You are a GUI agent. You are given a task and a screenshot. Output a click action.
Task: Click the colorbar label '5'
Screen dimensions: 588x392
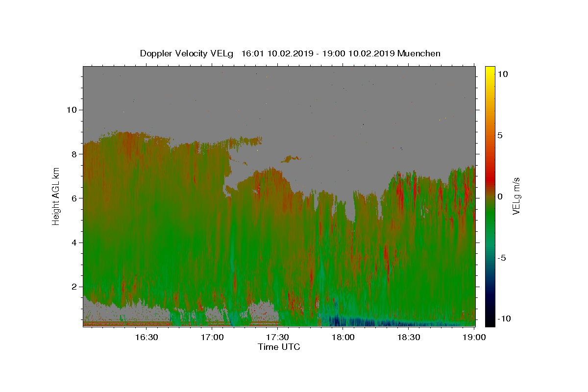coord(500,135)
